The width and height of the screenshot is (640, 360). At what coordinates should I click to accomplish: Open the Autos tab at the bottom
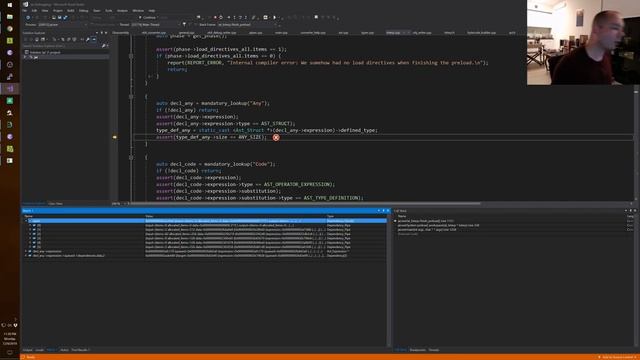point(64,350)
